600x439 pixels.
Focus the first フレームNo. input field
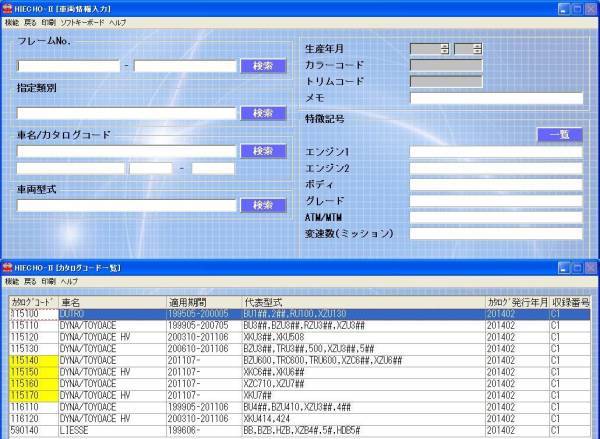point(68,66)
